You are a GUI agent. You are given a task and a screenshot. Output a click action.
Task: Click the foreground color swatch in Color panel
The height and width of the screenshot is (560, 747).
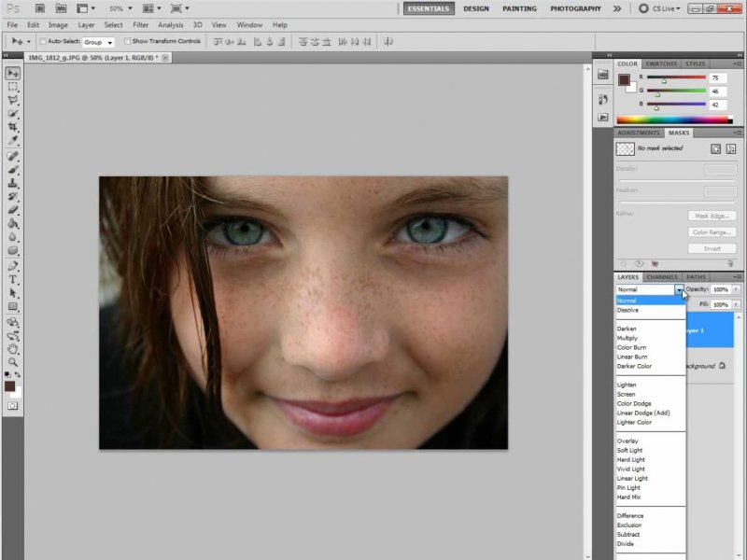623,80
